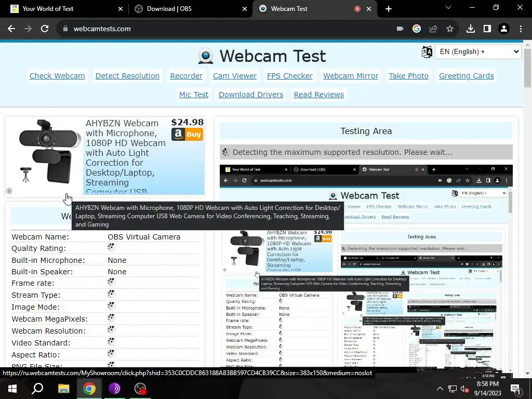Open tab search chevron in title bar
The height and width of the screenshot is (399, 532).
tap(448, 7)
